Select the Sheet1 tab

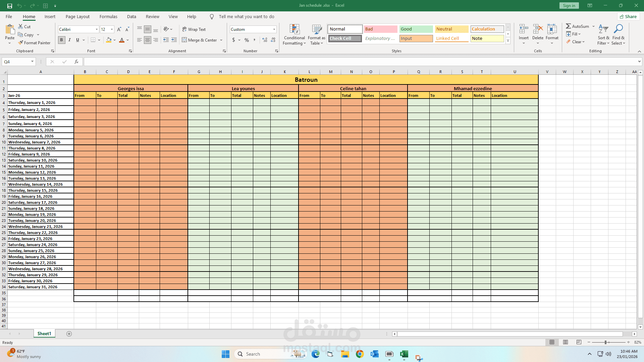(44, 334)
